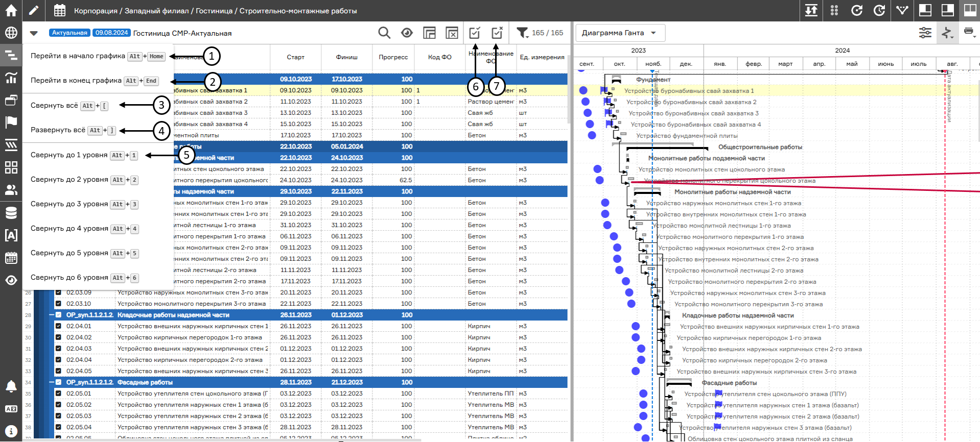The height and width of the screenshot is (442, 980).
Task: Open the flag icon in the sidebar
Action: pyautogui.click(x=11, y=122)
